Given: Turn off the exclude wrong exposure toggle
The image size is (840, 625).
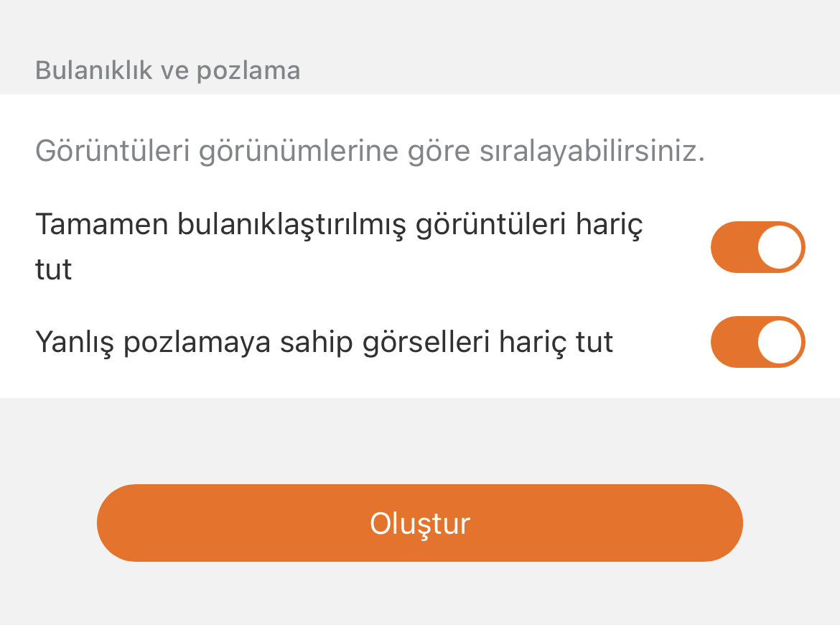Looking at the screenshot, I should click(757, 342).
